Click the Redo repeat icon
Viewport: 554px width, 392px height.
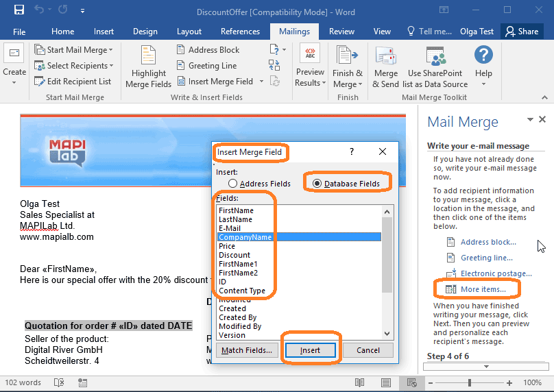pyautogui.click(x=63, y=10)
